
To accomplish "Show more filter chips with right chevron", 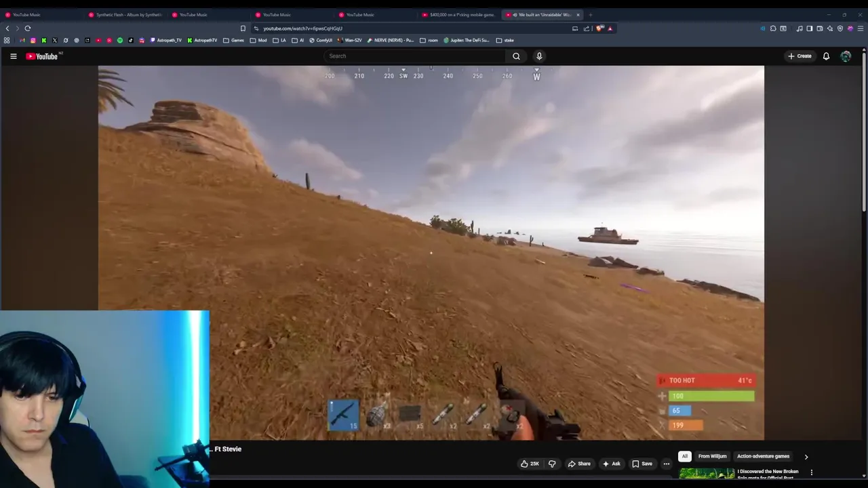I will pos(806,457).
